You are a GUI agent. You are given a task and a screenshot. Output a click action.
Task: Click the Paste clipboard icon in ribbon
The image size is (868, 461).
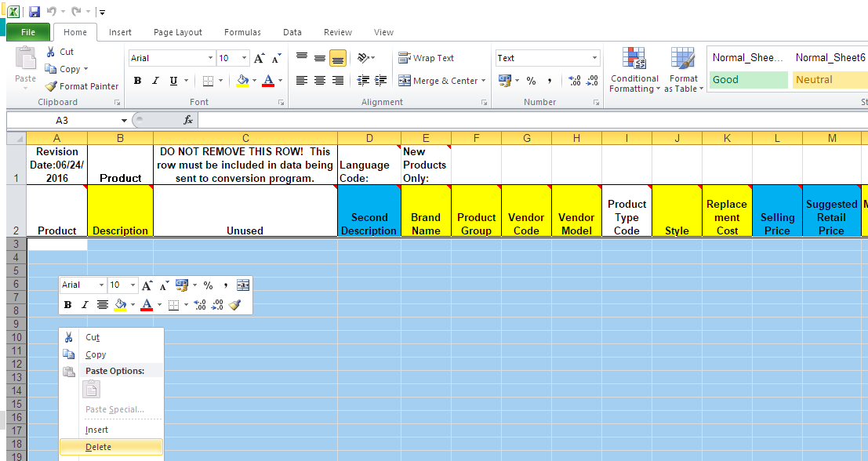pyautogui.click(x=25, y=59)
